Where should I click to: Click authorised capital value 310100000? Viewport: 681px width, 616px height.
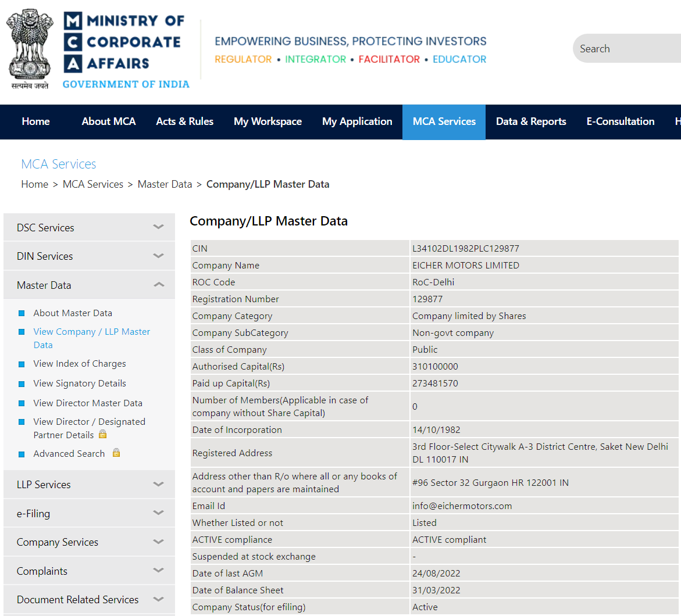tap(435, 366)
